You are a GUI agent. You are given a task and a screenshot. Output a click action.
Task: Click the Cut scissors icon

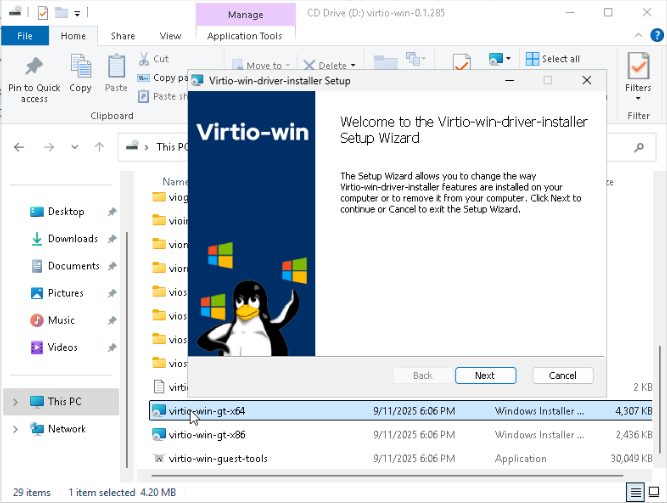(x=144, y=59)
